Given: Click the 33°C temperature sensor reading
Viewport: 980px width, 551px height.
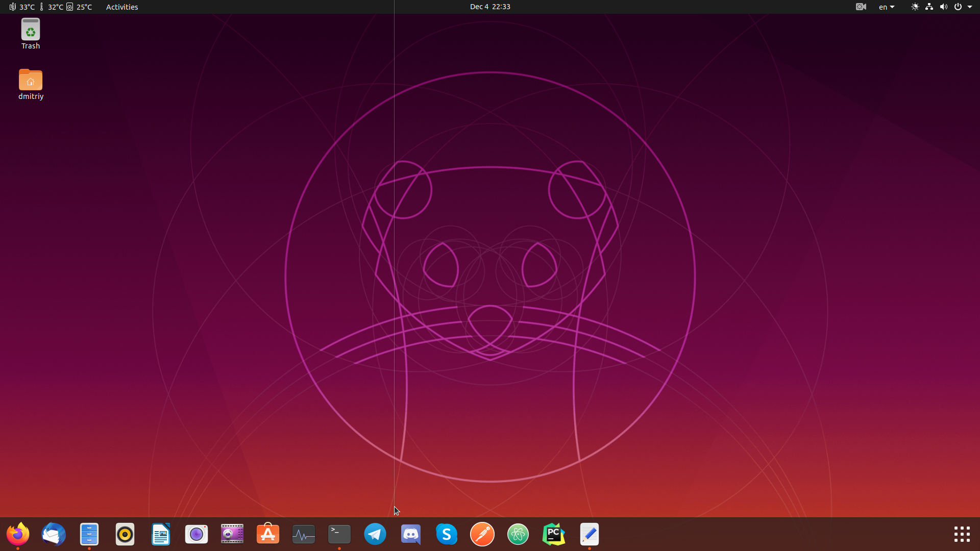Looking at the screenshot, I should tap(22, 7).
